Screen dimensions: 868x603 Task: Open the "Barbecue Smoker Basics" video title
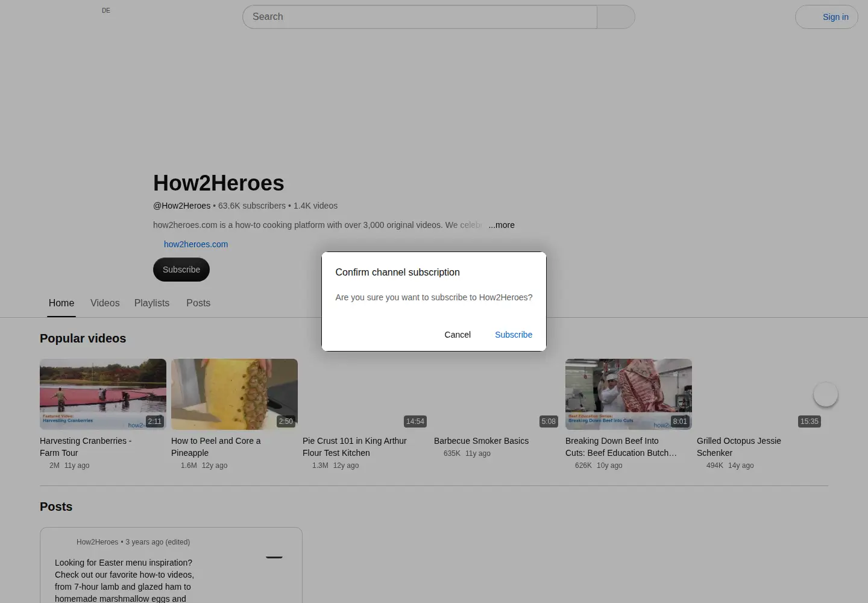[x=481, y=441]
